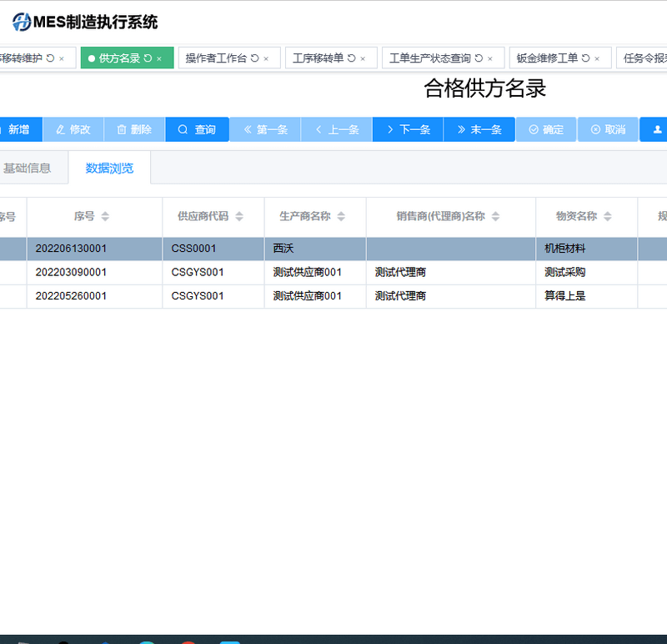
Task: Refresh the 供方名录 tab
Action: pos(148,58)
